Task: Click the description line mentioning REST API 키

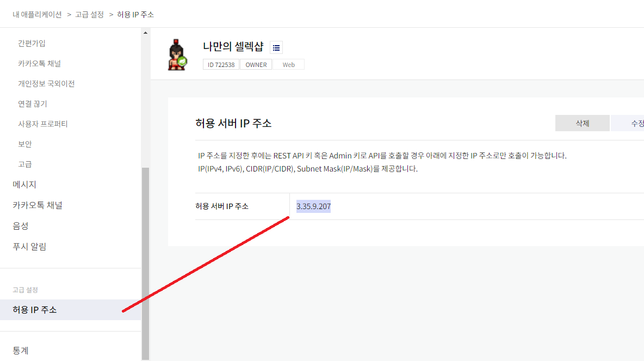Action: 382,155
